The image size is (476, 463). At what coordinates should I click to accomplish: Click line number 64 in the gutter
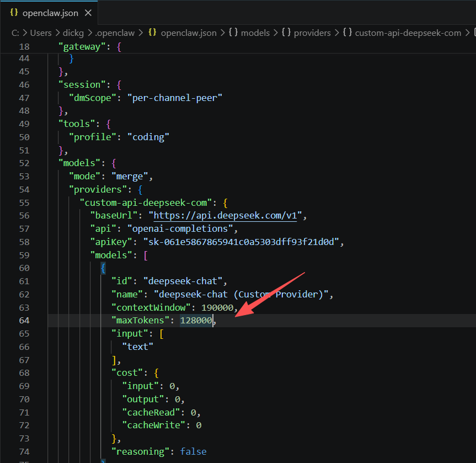pyautogui.click(x=24, y=321)
